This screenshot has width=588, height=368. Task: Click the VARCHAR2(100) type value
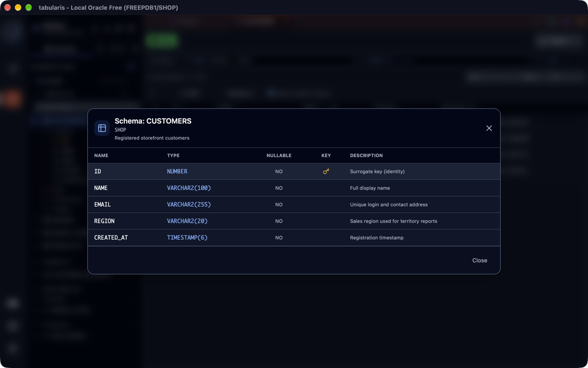tap(189, 188)
